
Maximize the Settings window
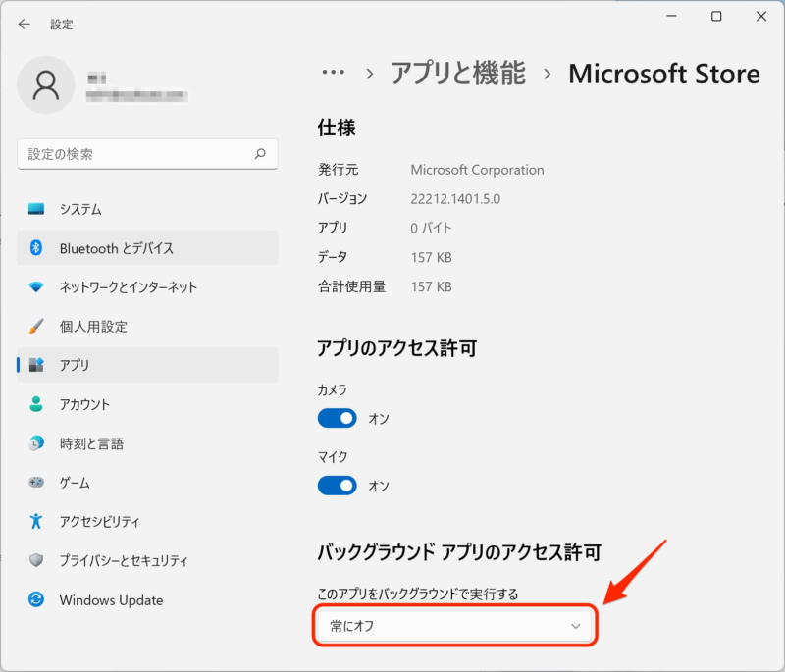coord(716,16)
